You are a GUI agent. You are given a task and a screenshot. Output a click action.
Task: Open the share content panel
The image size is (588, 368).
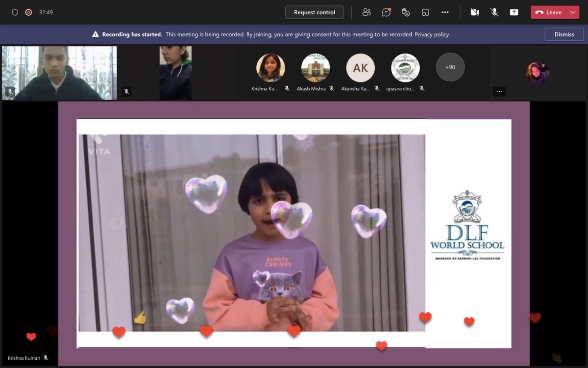514,12
